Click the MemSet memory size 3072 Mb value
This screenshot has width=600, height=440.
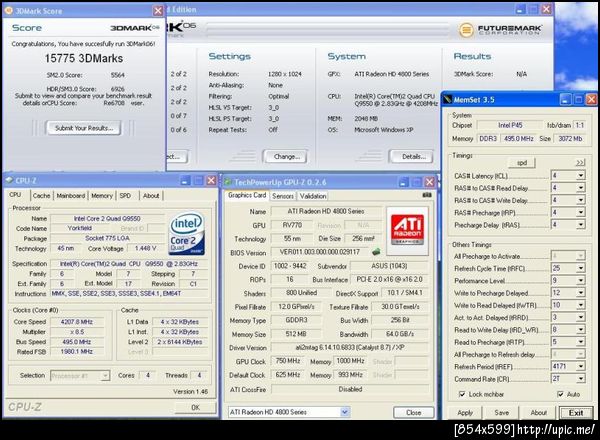coord(570,139)
